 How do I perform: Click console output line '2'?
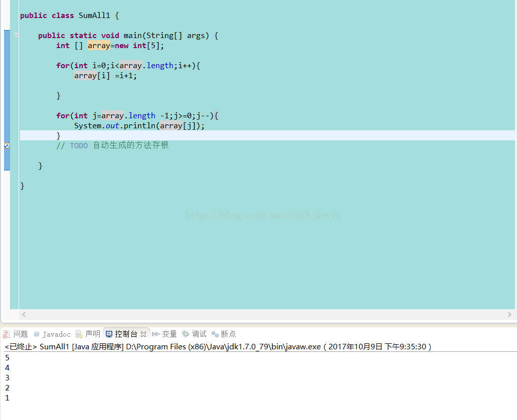pyautogui.click(x=7, y=388)
